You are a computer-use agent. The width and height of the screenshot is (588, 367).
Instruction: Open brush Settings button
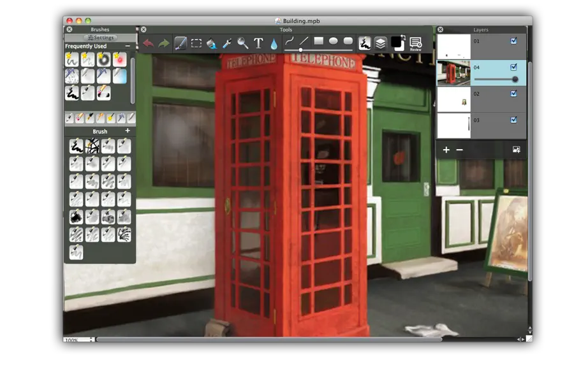click(x=101, y=38)
